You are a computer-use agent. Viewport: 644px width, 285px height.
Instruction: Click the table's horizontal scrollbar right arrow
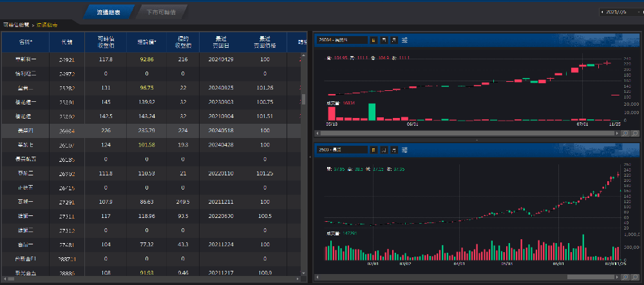click(x=299, y=279)
